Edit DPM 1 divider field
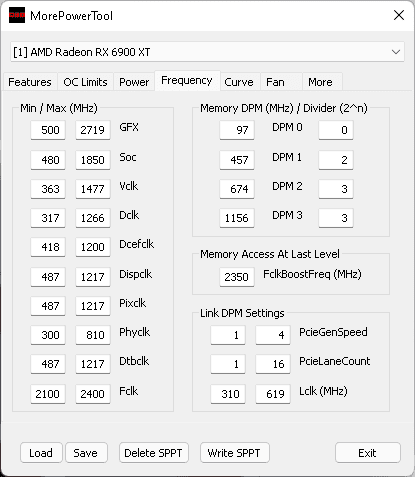 (x=336, y=160)
